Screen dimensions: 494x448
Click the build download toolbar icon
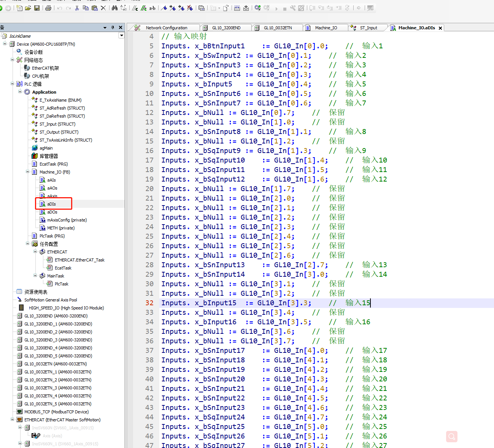246,8
